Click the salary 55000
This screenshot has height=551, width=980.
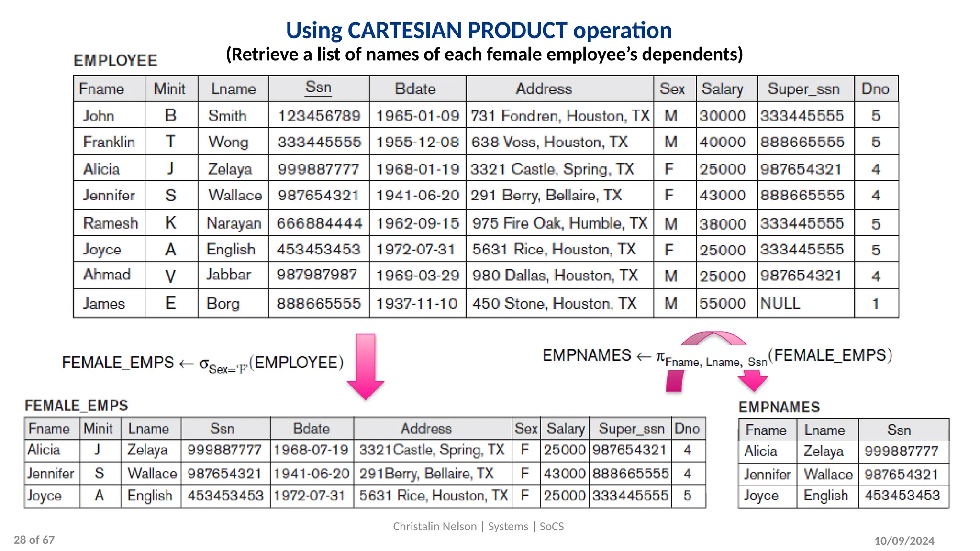[723, 303]
